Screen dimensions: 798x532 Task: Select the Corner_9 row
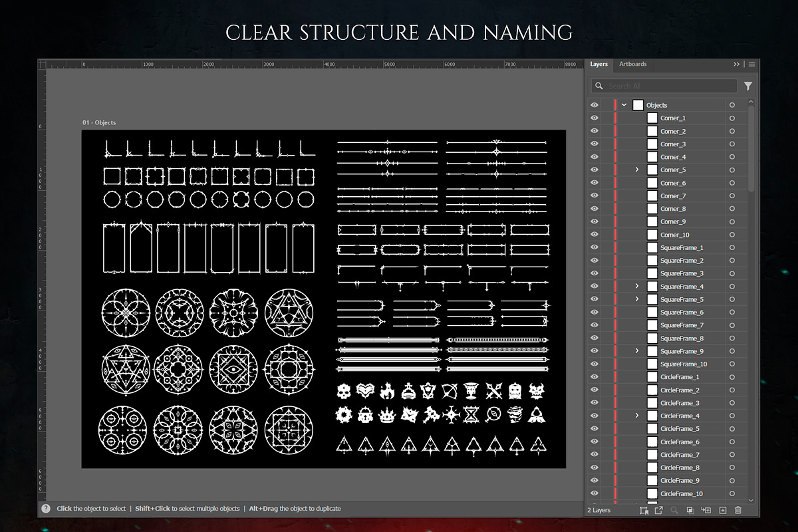667,221
